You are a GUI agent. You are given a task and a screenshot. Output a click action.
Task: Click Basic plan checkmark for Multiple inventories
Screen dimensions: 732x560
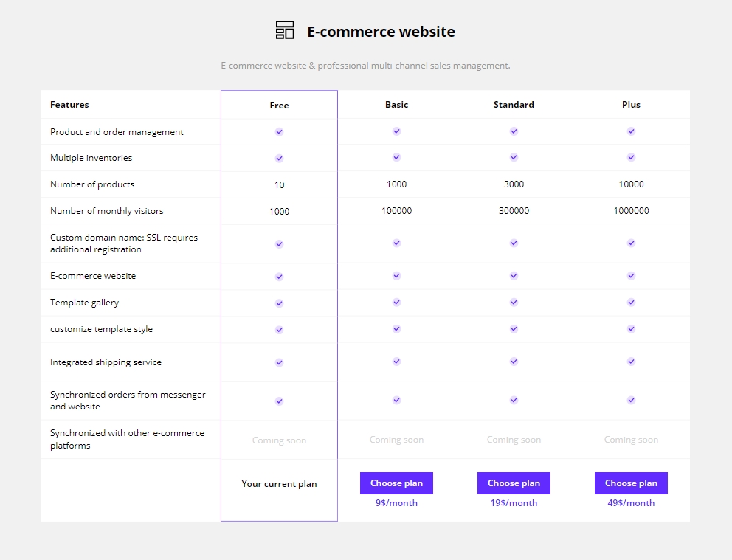pyautogui.click(x=396, y=157)
